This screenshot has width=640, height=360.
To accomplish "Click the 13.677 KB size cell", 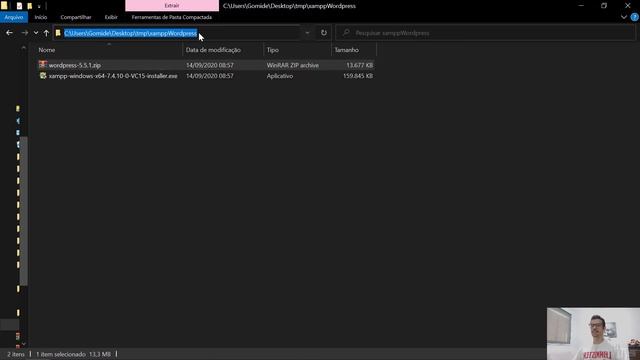I will click(359, 65).
